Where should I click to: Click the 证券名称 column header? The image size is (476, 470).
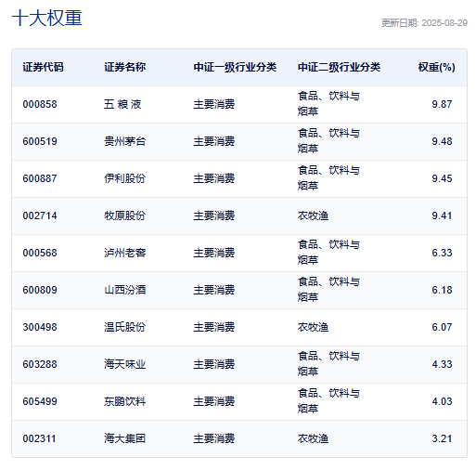[124, 67]
